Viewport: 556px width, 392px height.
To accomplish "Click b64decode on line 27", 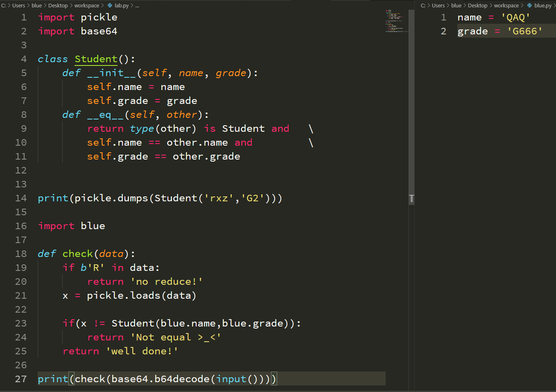I will (x=182, y=379).
